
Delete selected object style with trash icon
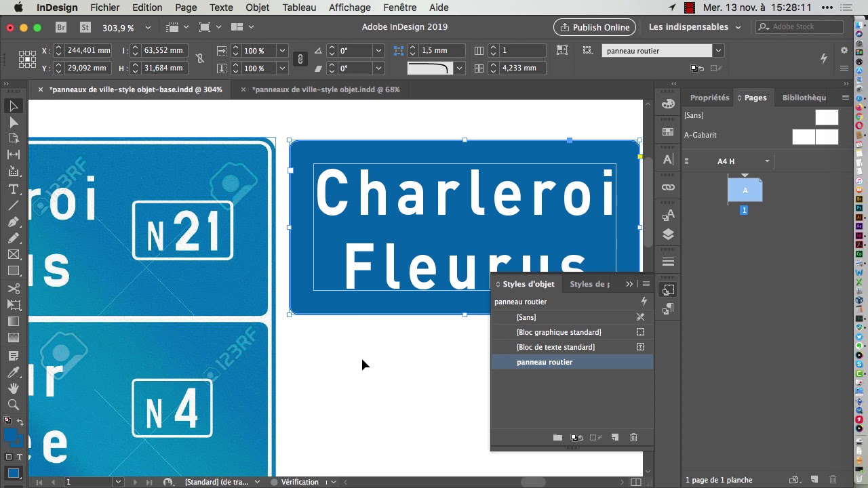633,437
